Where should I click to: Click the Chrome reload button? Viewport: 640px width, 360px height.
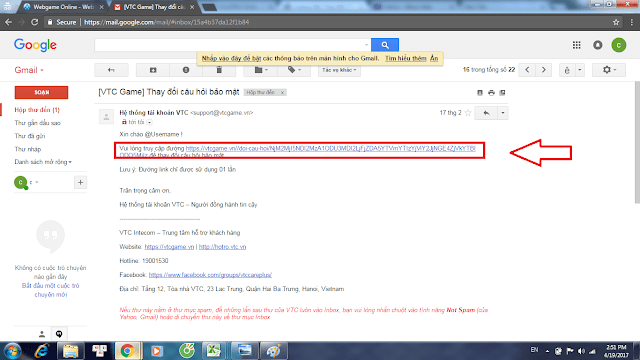pyautogui.click(x=35, y=22)
